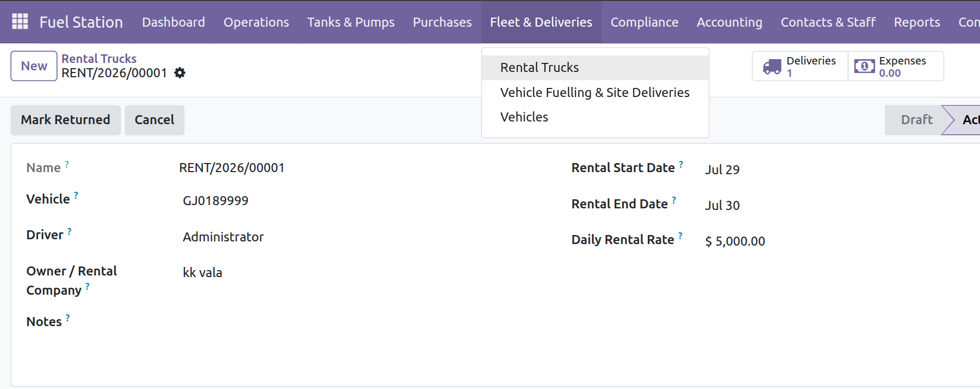
Task: Click Mark Returned button
Action: click(x=66, y=120)
